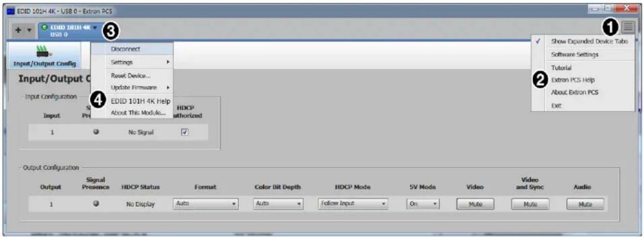Open Software Settings from the menu

coord(583,54)
